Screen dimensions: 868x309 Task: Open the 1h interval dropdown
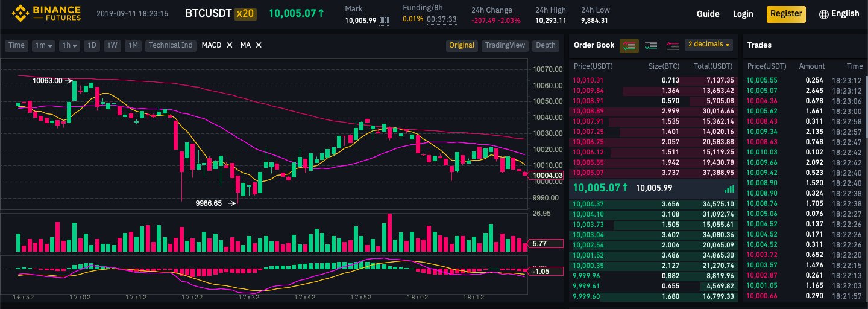[x=71, y=45]
